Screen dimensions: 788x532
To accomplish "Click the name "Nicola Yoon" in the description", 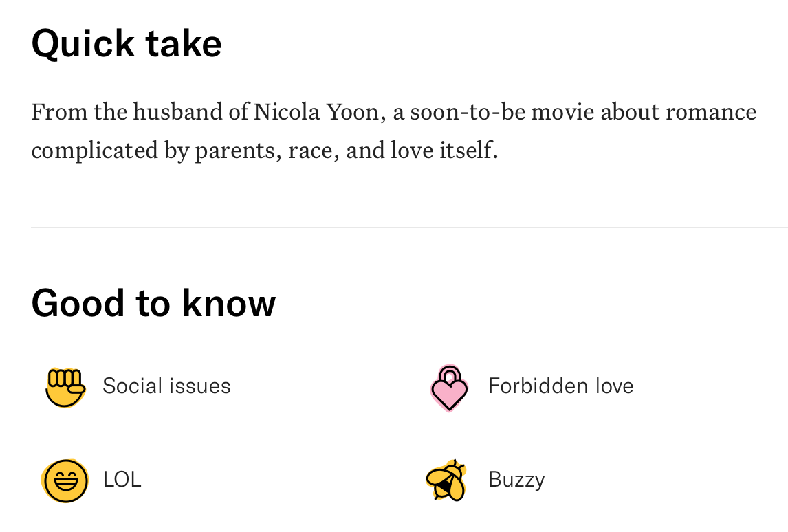I will click(316, 112).
